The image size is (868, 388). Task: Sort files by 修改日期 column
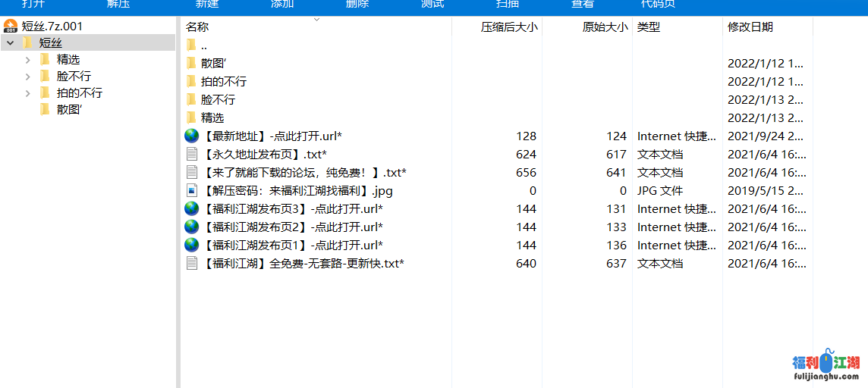[x=750, y=27]
